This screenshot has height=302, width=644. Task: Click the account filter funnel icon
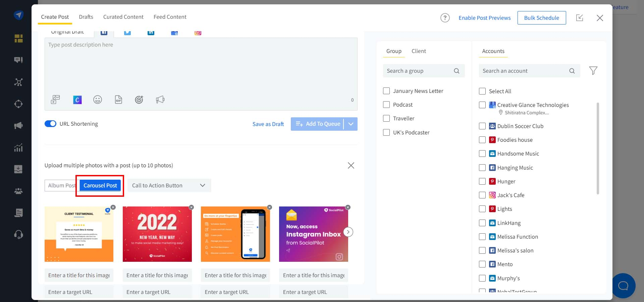tap(593, 71)
